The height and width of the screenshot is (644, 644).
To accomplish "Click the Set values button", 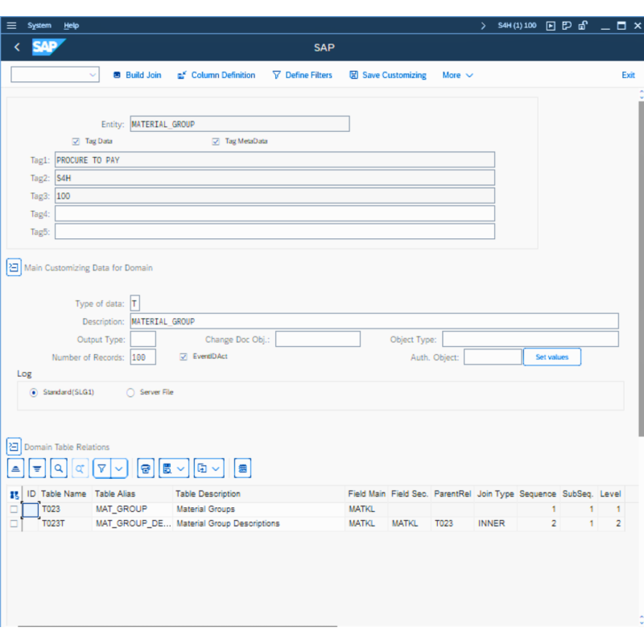I will point(551,357).
